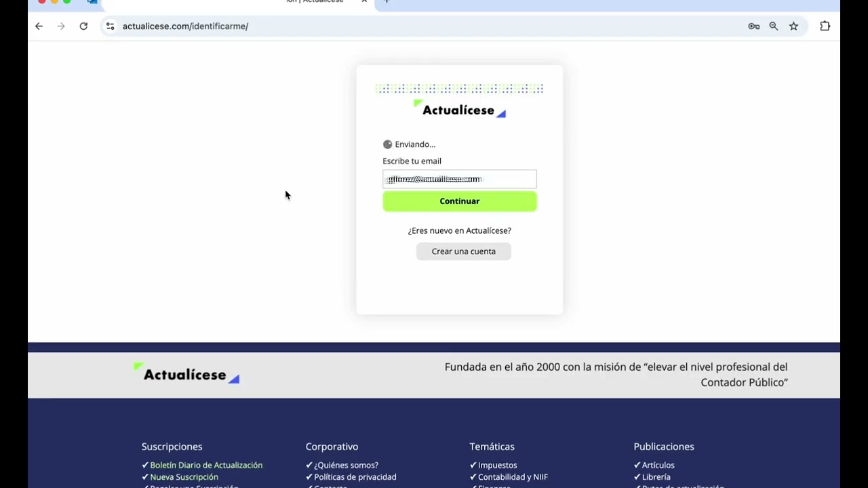Click the Actualícese logo in the login card
The width and height of the screenshot is (868, 488).
pos(459,110)
